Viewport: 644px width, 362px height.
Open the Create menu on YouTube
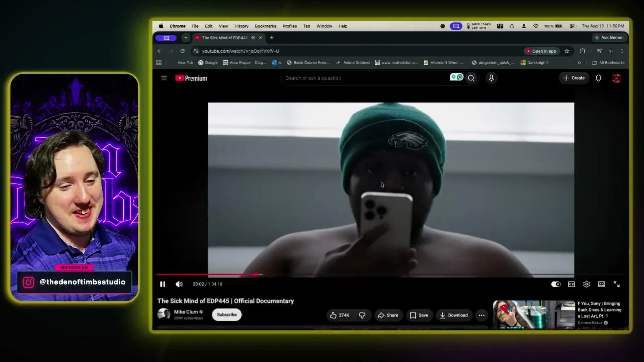(574, 78)
